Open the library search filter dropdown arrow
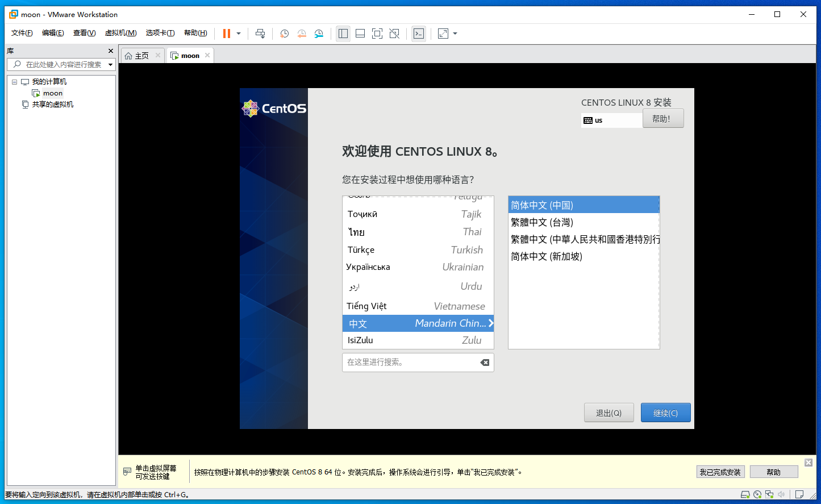821x504 pixels. (x=111, y=65)
